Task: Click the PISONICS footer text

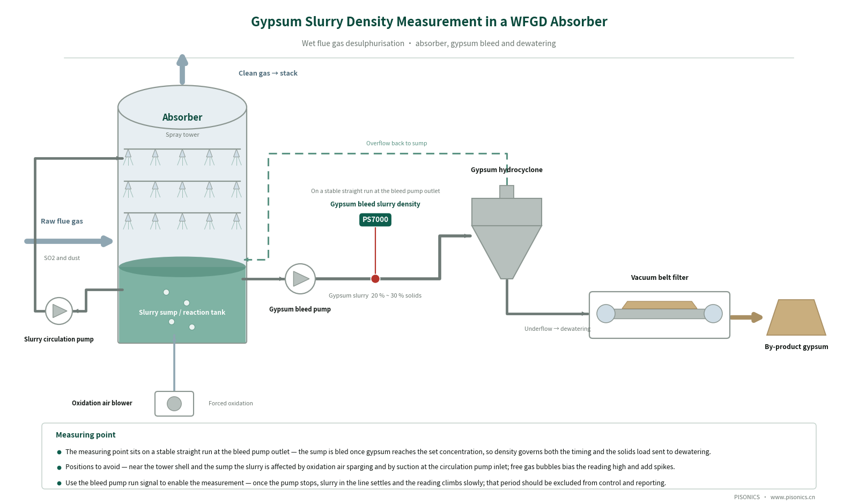Action: 747,497
